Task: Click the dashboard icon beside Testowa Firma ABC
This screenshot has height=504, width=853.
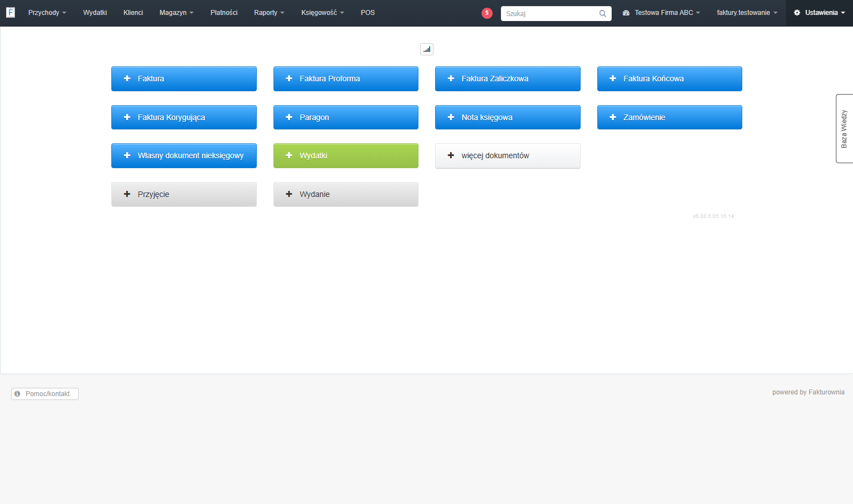Action: tap(626, 13)
